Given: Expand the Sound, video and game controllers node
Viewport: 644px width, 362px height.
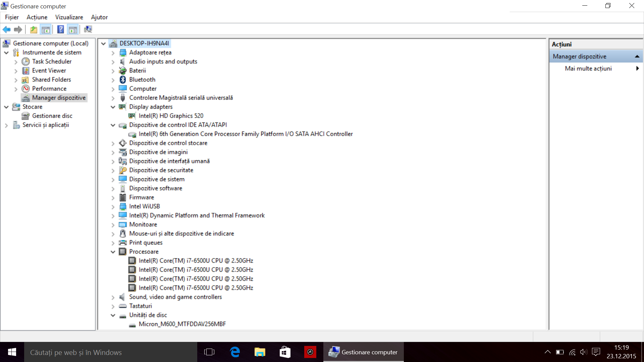Looking at the screenshot, I should pos(113,297).
